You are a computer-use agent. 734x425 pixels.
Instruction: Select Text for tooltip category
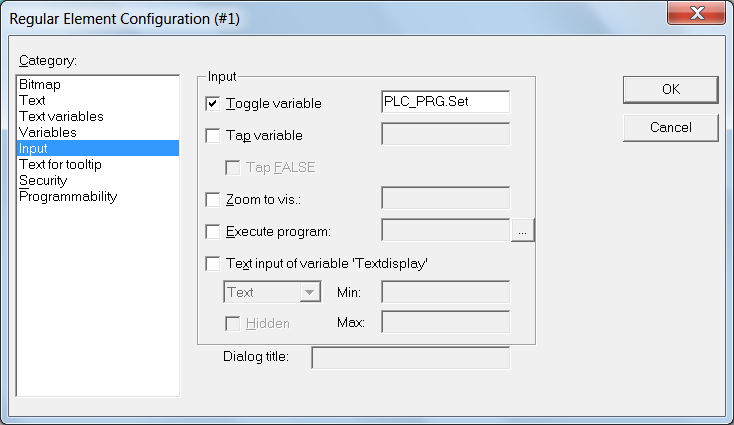(60, 165)
